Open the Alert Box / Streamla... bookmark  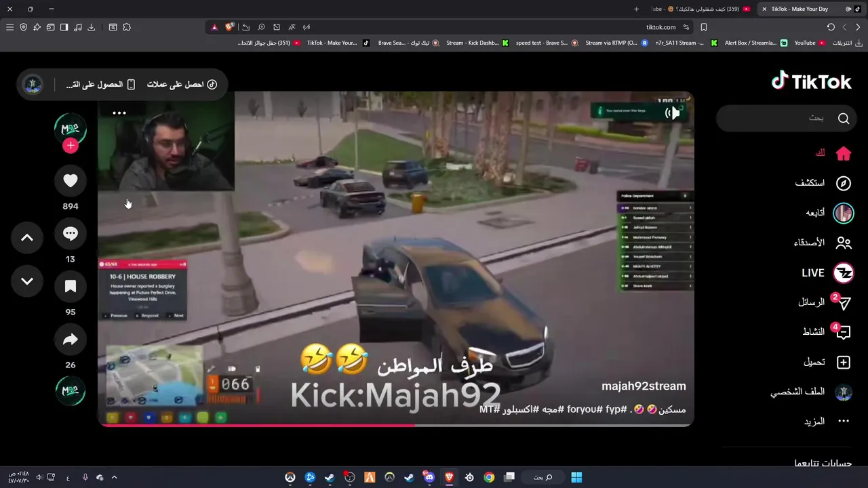[x=756, y=43]
